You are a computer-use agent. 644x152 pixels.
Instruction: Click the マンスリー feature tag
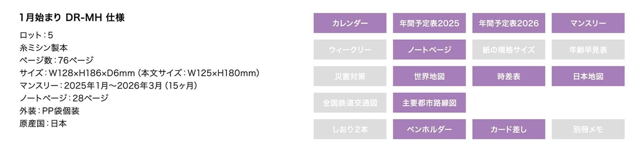pos(588,23)
